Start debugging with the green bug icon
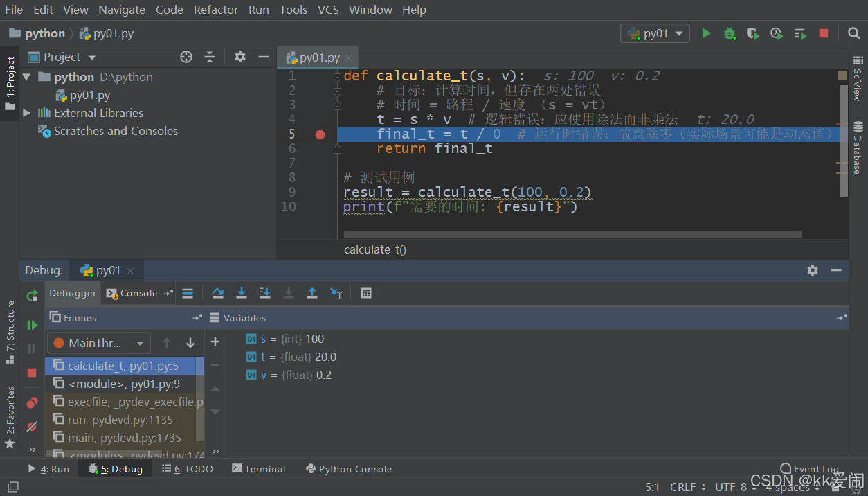The image size is (868, 496). click(730, 33)
